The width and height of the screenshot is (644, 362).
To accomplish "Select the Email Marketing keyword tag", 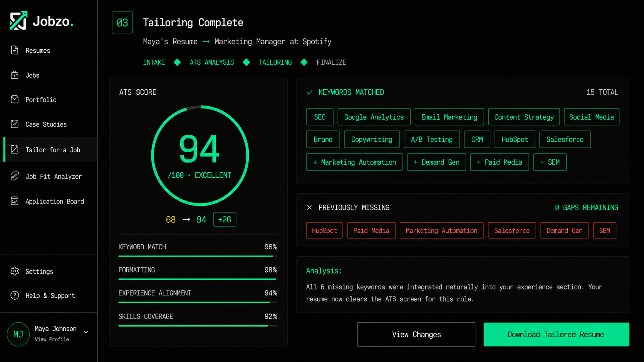I will pos(449,117).
